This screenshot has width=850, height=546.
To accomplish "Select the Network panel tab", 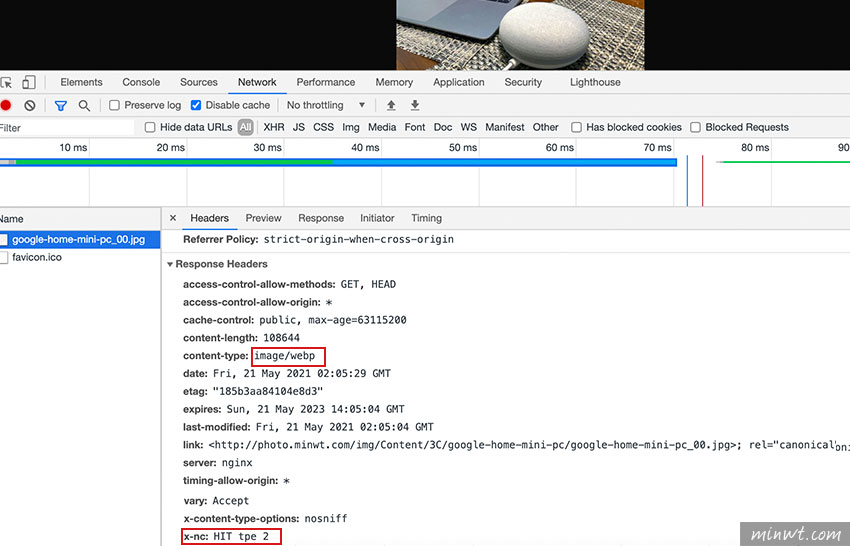I will 257,82.
